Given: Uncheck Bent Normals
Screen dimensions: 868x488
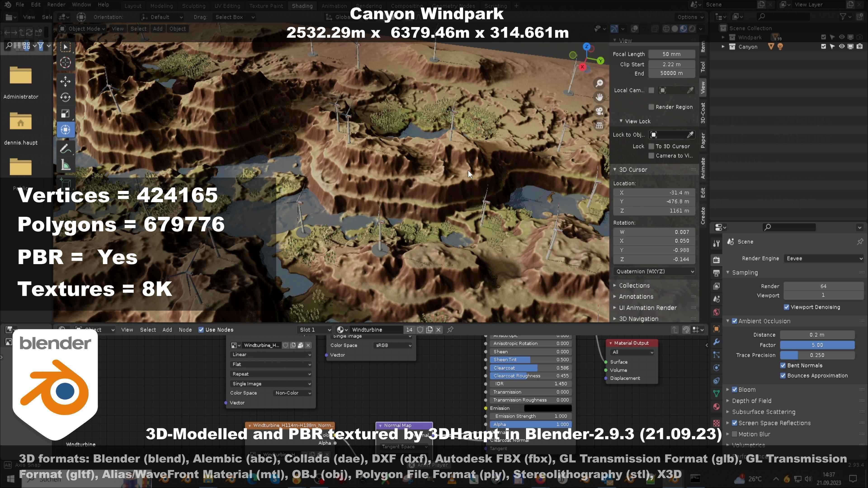Looking at the screenshot, I should [783, 365].
